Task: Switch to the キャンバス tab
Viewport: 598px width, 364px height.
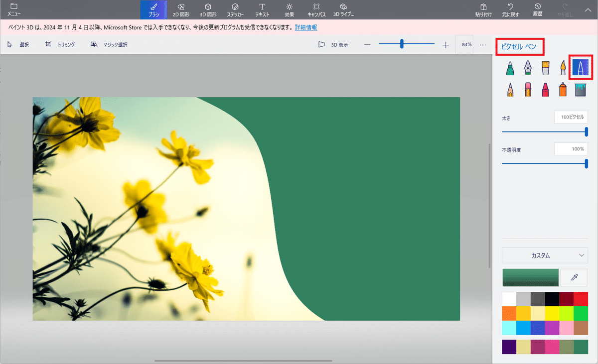Action: pyautogui.click(x=316, y=9)
